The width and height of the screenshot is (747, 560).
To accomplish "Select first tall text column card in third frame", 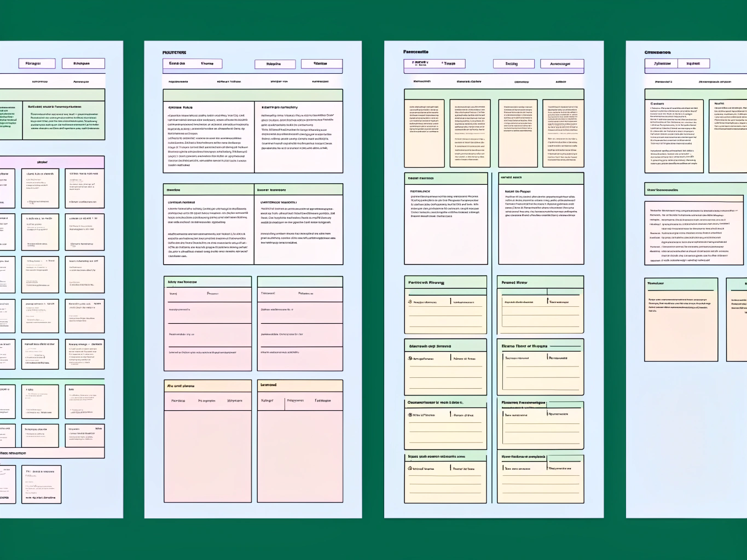I will [x=424, y=133].
